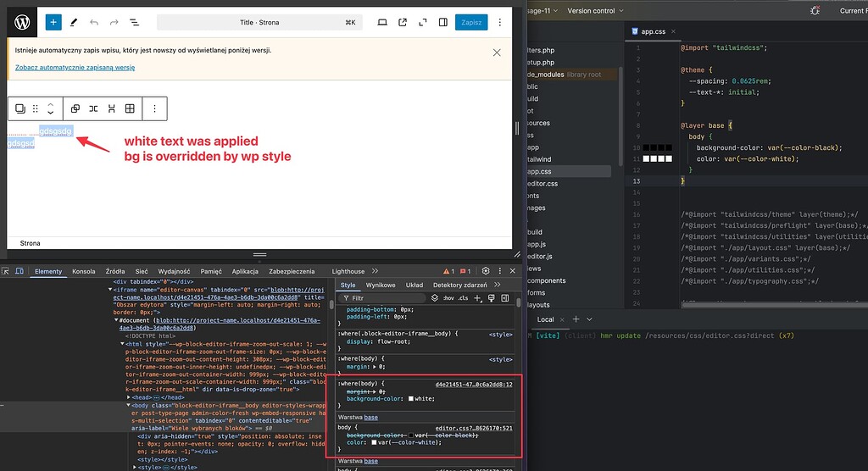The image size is (868, 471).
Task: Switch to the Źródła tab
Action: pos(115,271)
